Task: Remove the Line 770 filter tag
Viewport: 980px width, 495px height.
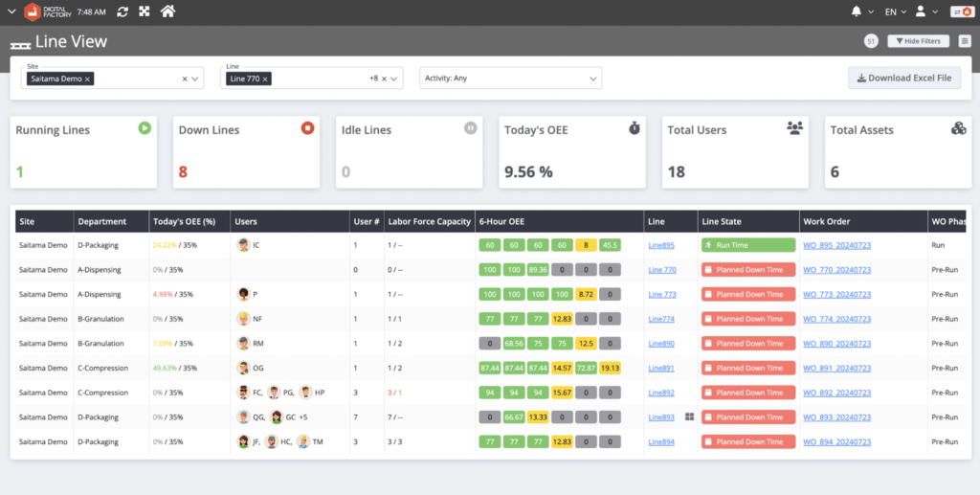Action: [x=265, y=79]
